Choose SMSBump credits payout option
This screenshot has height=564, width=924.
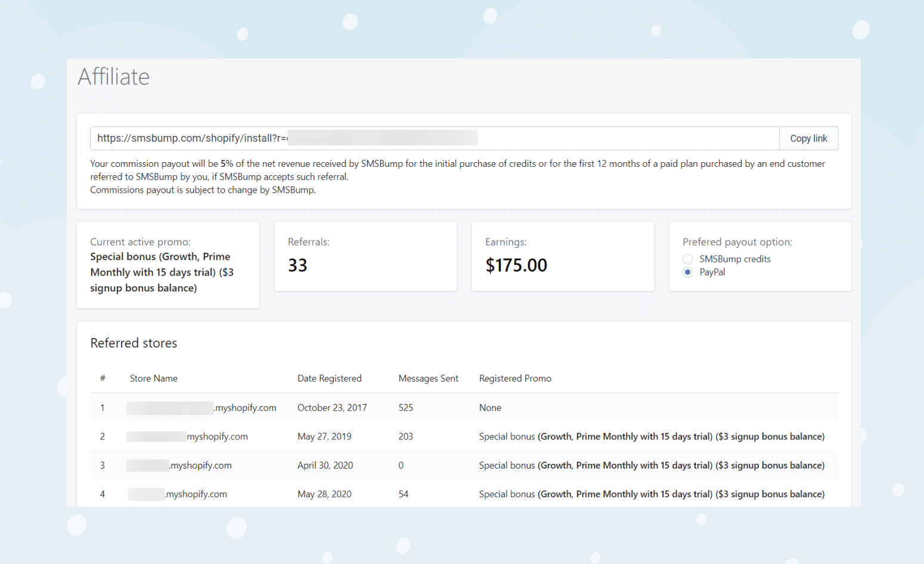[x=688, y=259]
